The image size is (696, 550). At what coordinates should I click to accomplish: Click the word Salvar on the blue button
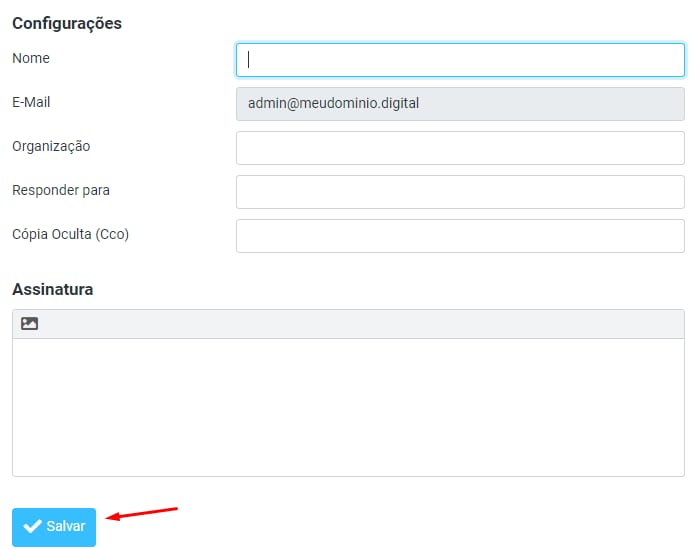click(x=66, y=527)
